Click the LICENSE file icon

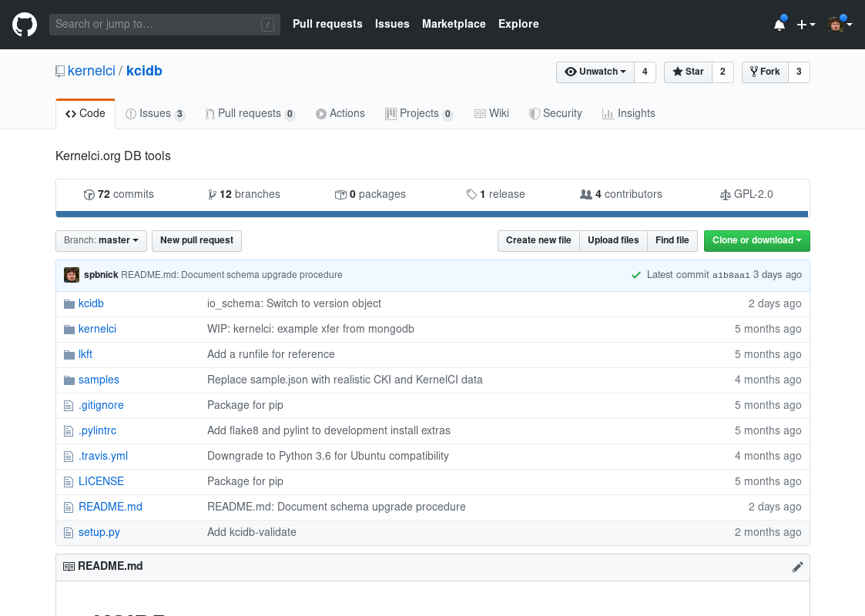[69, 482]
